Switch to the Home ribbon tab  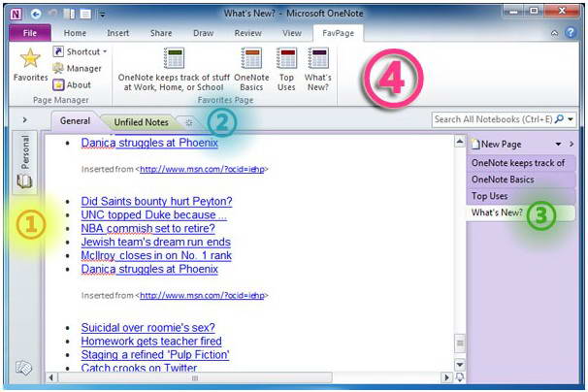point(75,33)
